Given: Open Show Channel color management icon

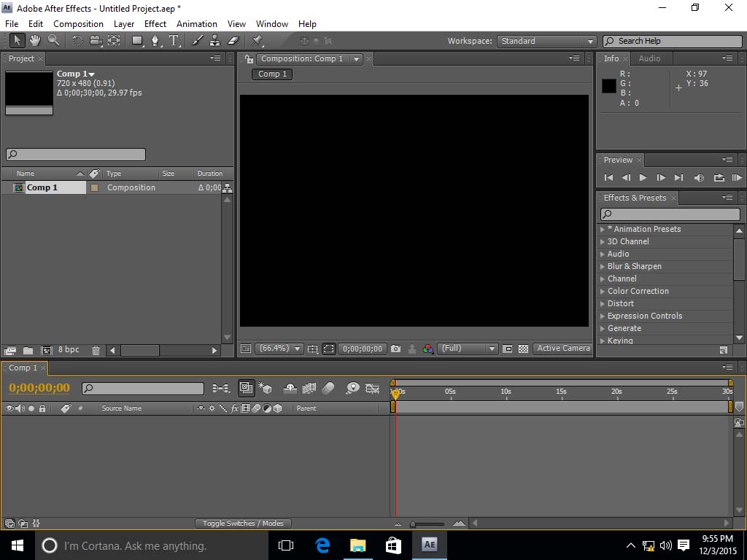Looking at the screenshot, I should coord(427,349).
